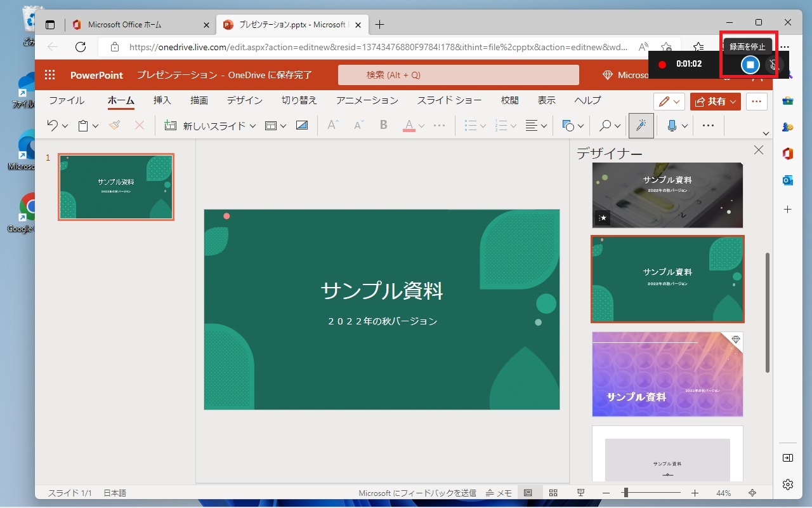Expand the font color dropdown arrow
The height and width of the screenshot is (508, 812).
[x=422, y=126]
